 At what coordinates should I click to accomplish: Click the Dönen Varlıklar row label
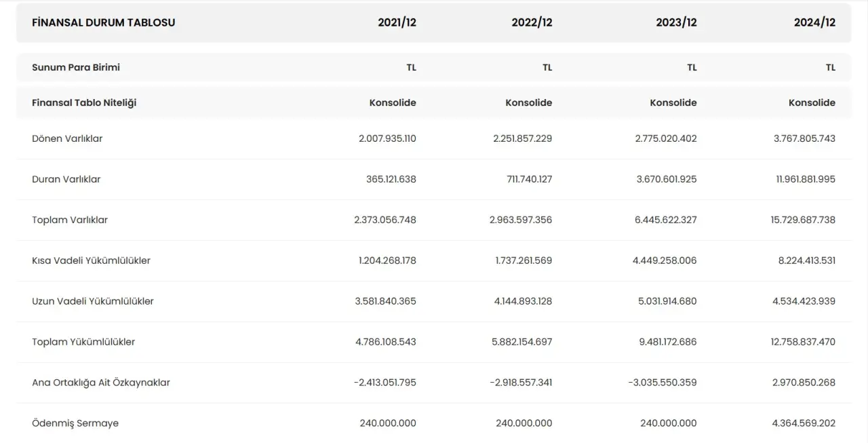67,138
